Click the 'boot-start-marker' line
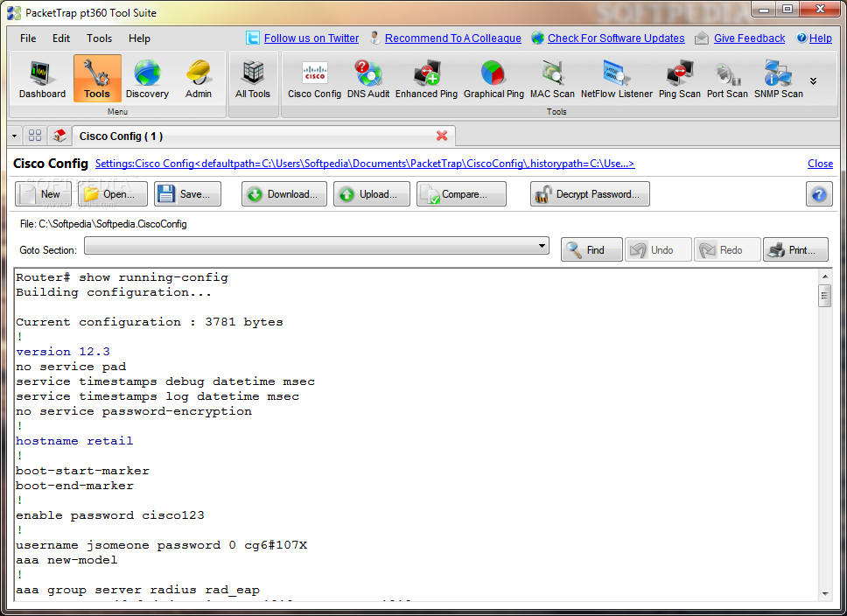Image resolution: width=847 pixels, height=616 pixels. (82, 471)
